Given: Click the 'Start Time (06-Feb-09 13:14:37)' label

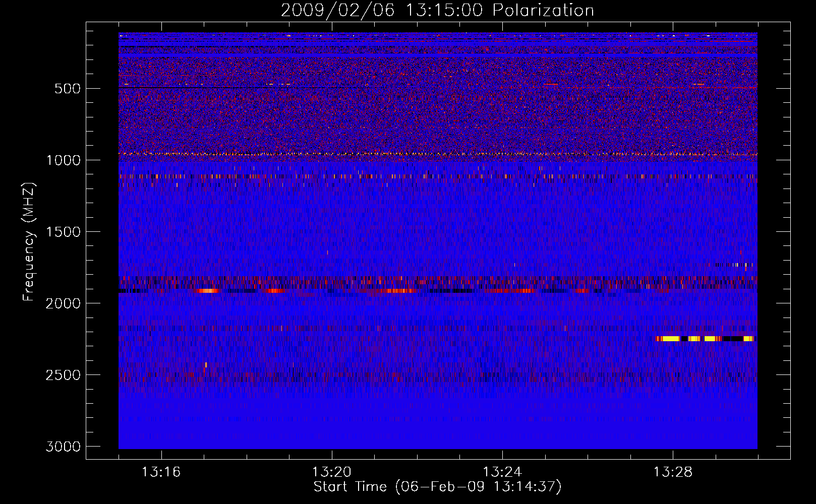Looking at the screenshot, I should coord(437,487).
